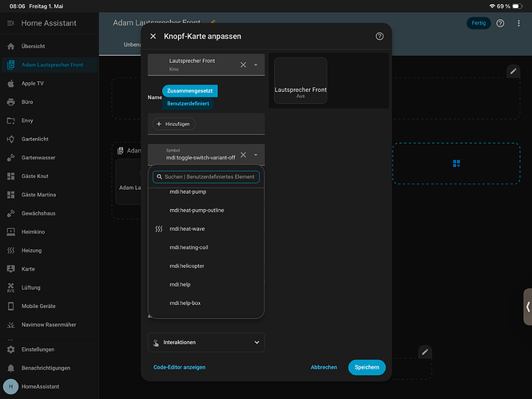
Task: Open Übersicht home icon in sidebar
Action: point(11,46)
